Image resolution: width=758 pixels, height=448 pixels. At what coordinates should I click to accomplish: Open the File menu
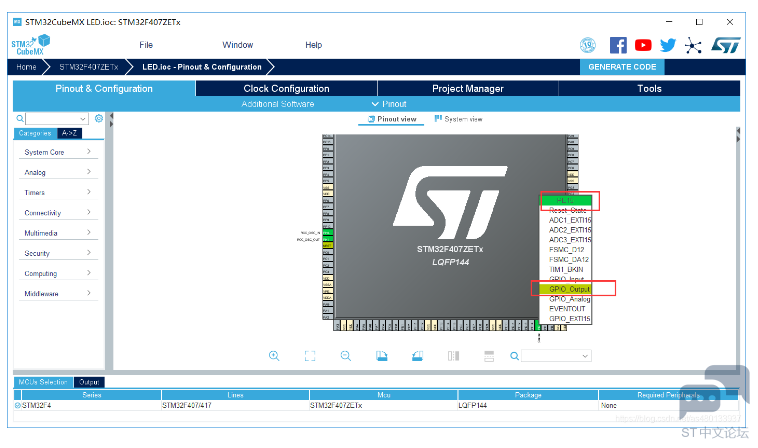tap(146, 45)
